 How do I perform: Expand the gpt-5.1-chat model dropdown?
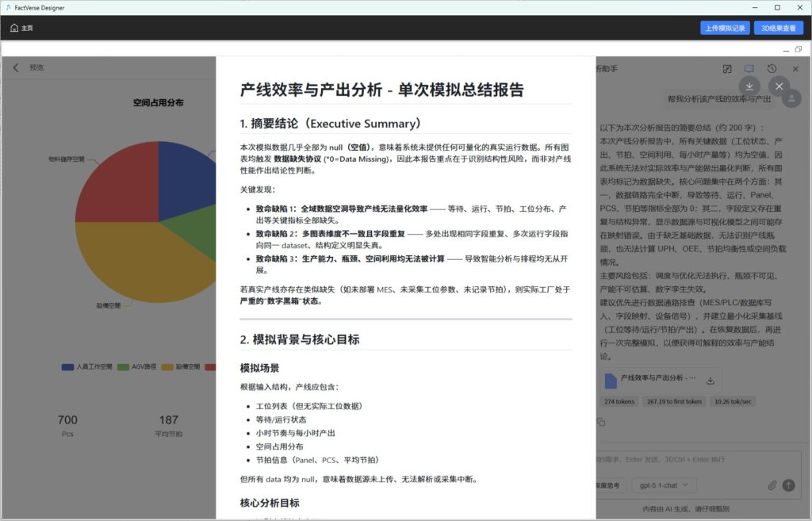click(x=664, y=485)
